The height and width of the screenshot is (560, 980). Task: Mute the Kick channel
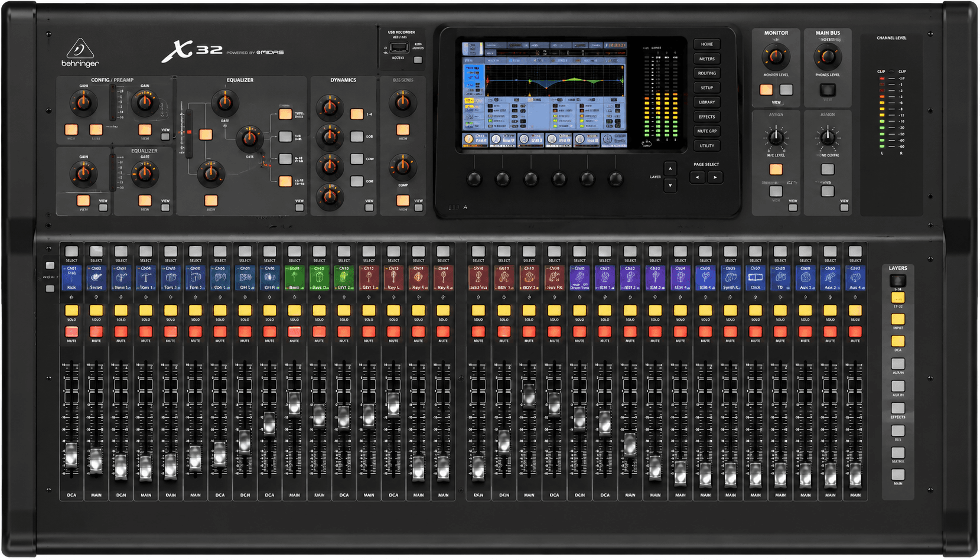click(x=71, y=331)
